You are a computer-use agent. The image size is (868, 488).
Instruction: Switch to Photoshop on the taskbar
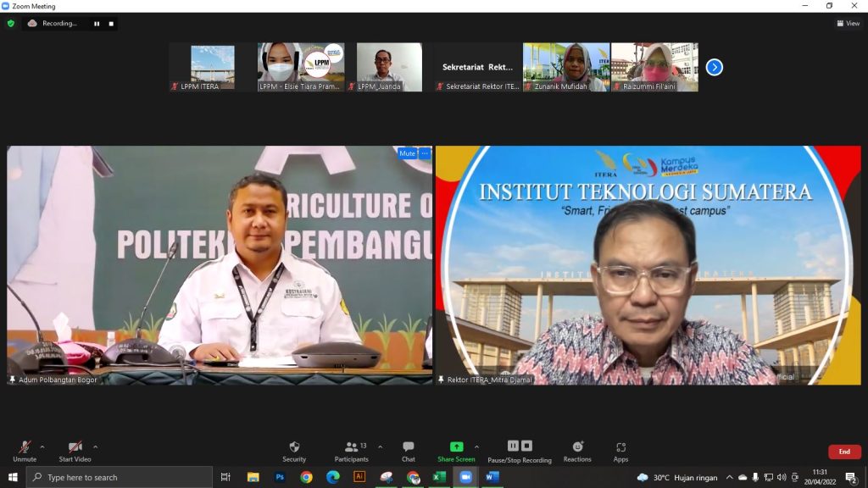280,477
